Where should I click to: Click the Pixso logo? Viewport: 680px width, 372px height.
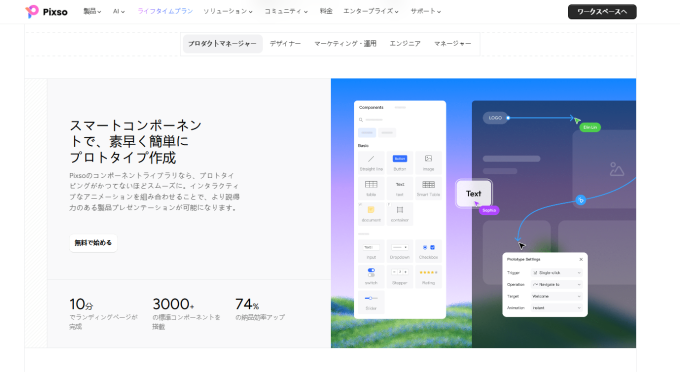click(x=46, y=12)
